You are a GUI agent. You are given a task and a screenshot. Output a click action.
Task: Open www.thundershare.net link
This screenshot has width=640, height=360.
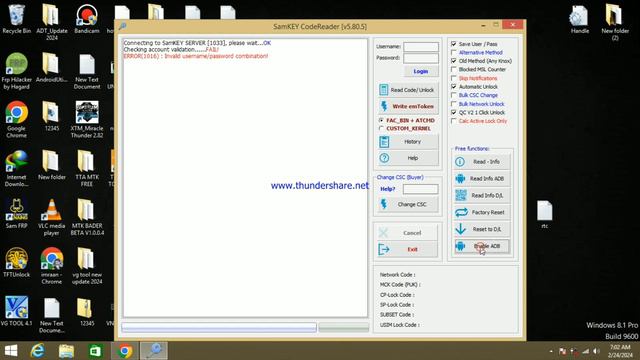pos(320,186)
